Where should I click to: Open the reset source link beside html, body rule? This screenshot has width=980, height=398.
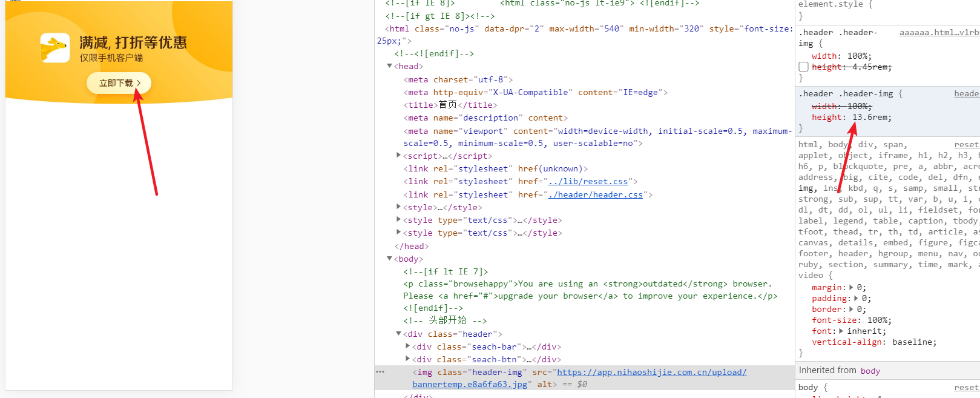point(967,145)
